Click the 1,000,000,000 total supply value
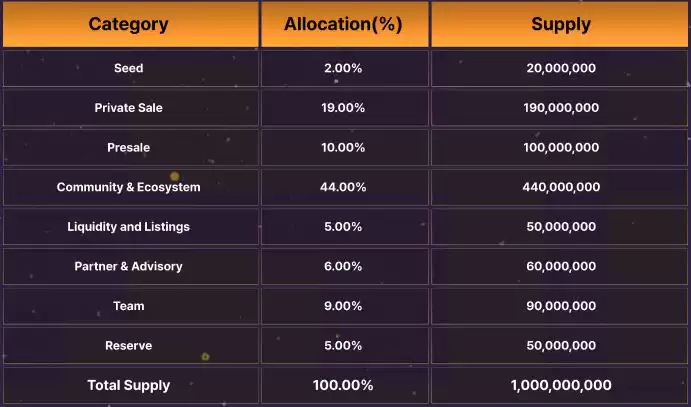 (x=561, y=385)
